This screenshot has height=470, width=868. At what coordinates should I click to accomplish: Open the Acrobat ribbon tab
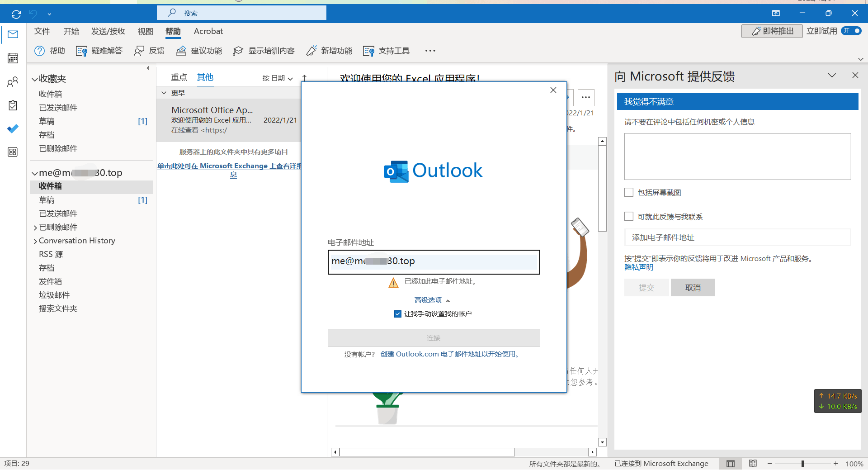pyautogui.click(x=208, y=31)
